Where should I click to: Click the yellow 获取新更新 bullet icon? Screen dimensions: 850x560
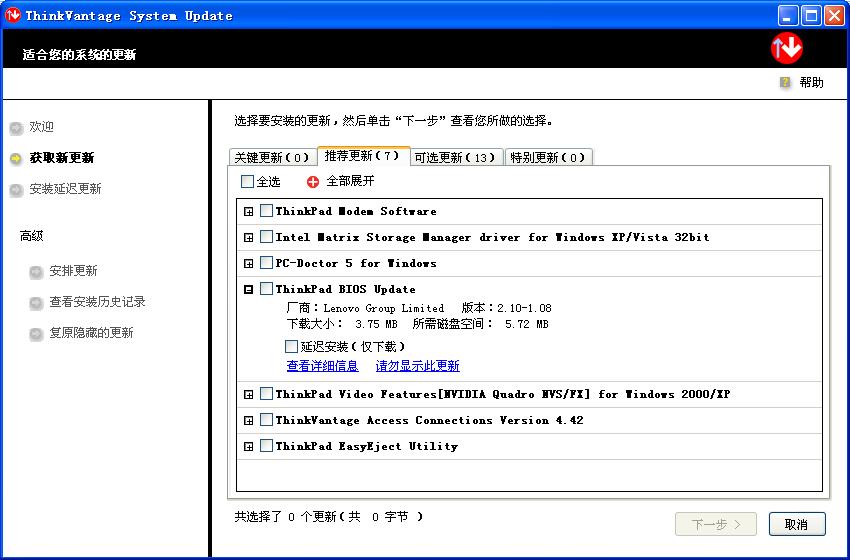pyautogui.click(x=16, y=158)
